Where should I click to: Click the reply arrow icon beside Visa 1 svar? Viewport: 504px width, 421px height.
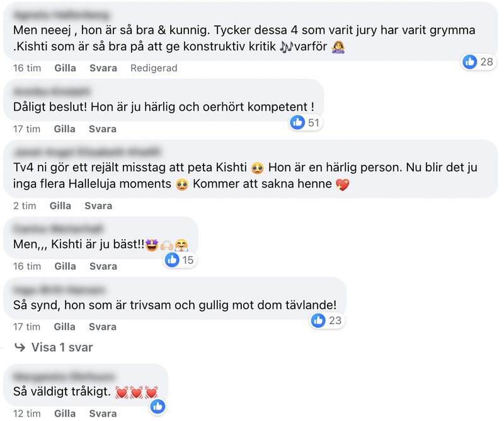tap(20, 347)
